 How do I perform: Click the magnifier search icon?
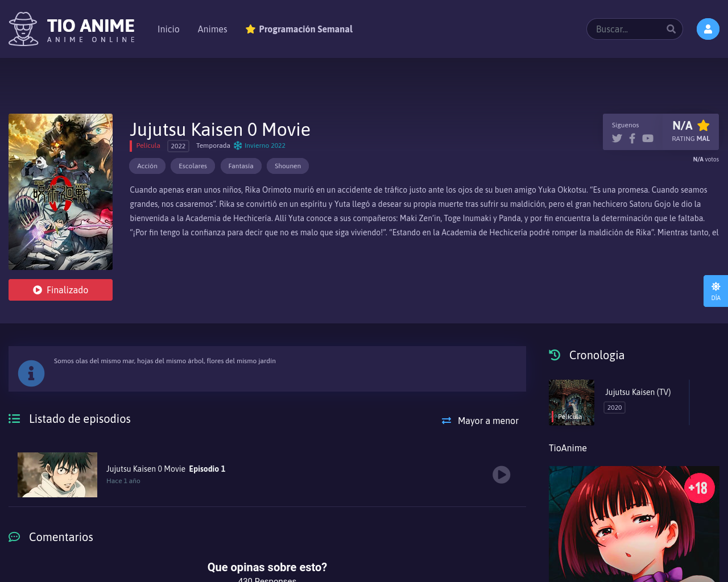(x=671, y=29)
